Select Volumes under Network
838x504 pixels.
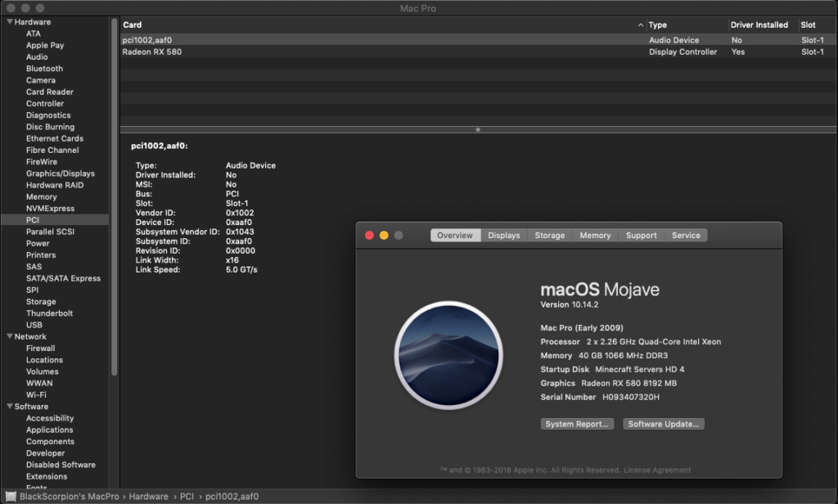pyautogui.click(x=43, y=371)
